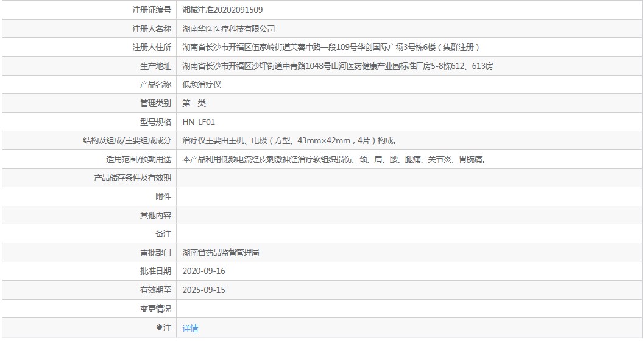This screenshot has height=341, width=644.
Task: Select the registrant address starting 湖南省长沙市开福区伍家岭
Action: click(x=331, y=48)
